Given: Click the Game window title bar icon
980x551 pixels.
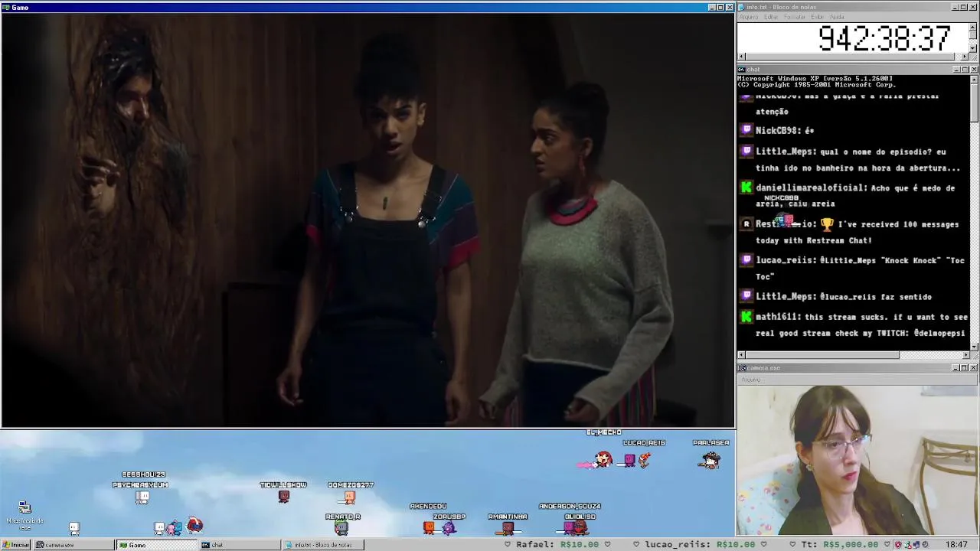Looking at the screenshot, I should (6, 7).
